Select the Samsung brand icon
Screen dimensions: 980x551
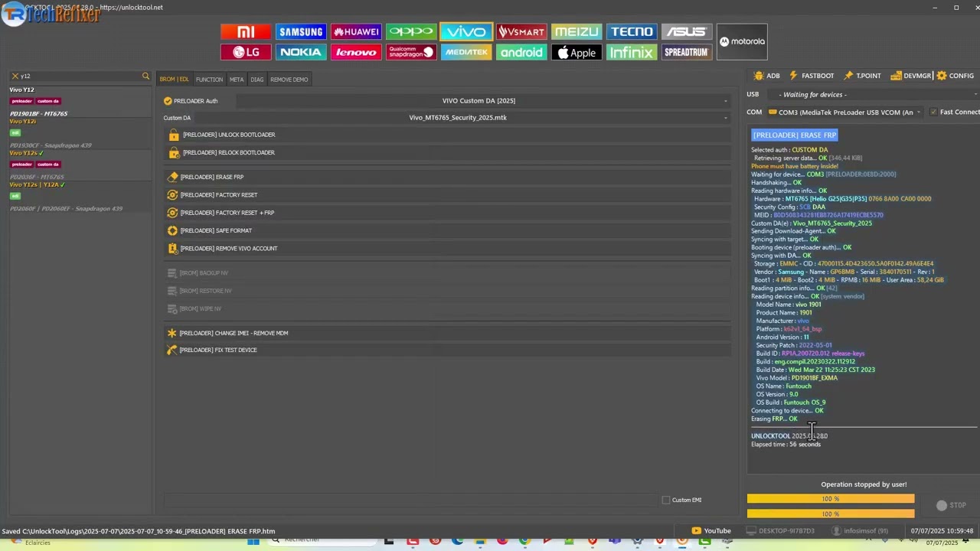(x=301, y=31)
